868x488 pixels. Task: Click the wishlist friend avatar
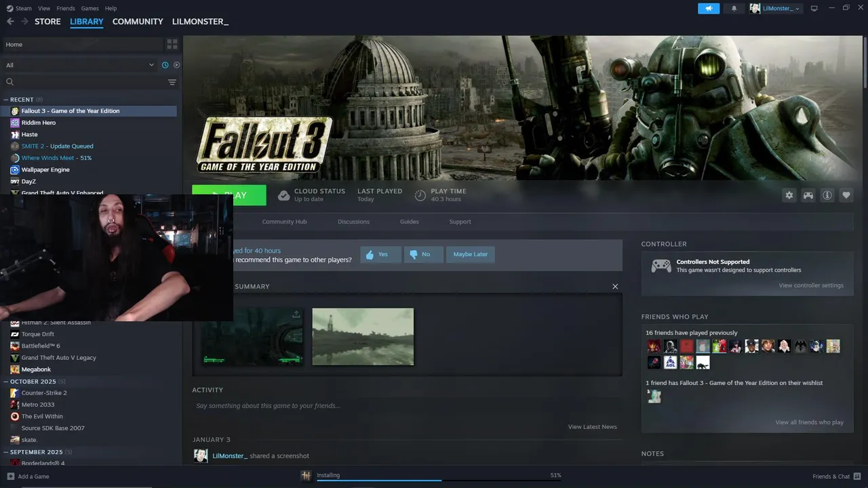[654, 396]
